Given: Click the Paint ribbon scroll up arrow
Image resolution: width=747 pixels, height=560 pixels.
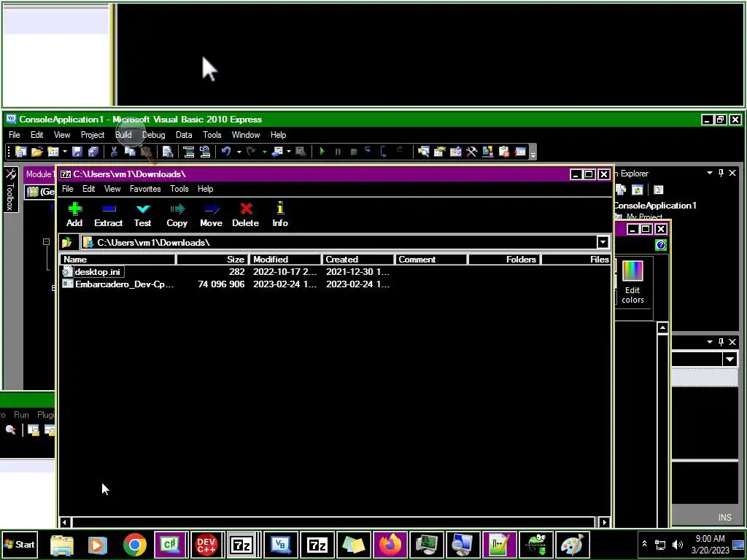Looking at the screenshot, I should 662,327.
